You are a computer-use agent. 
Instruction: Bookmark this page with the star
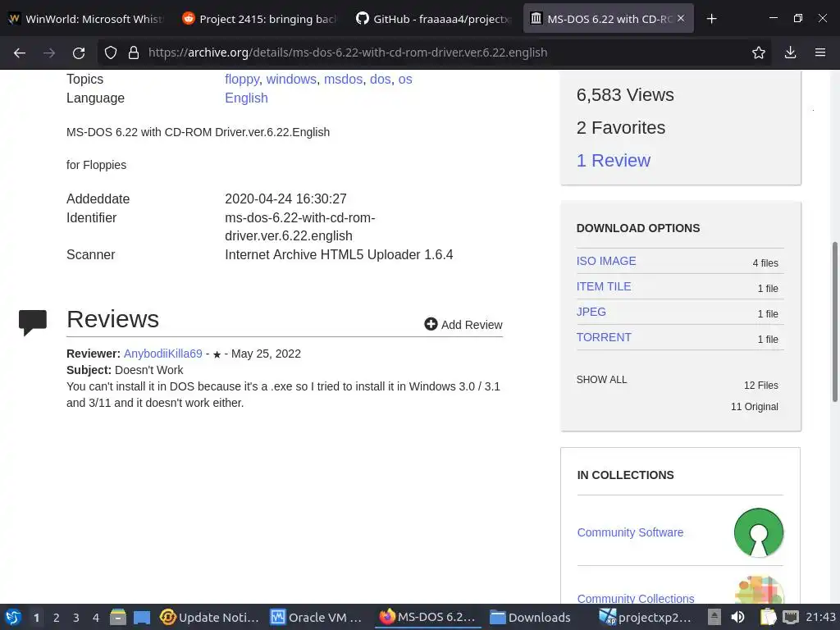coord(759,52)
